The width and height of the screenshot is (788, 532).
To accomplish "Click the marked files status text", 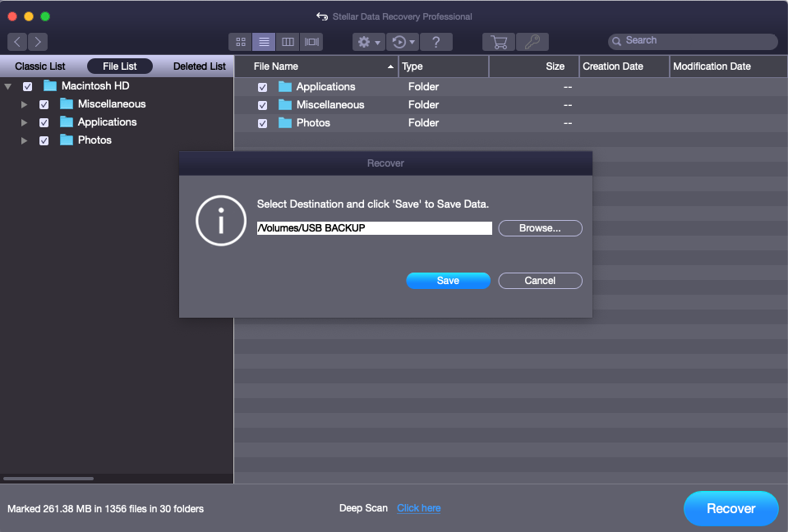I will [105, 508].
